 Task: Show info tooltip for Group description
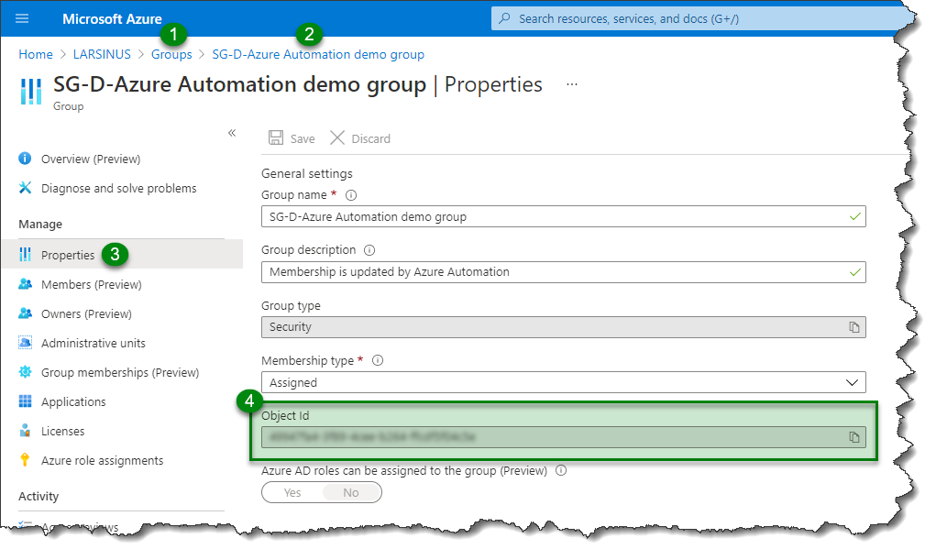coord(369,249)
